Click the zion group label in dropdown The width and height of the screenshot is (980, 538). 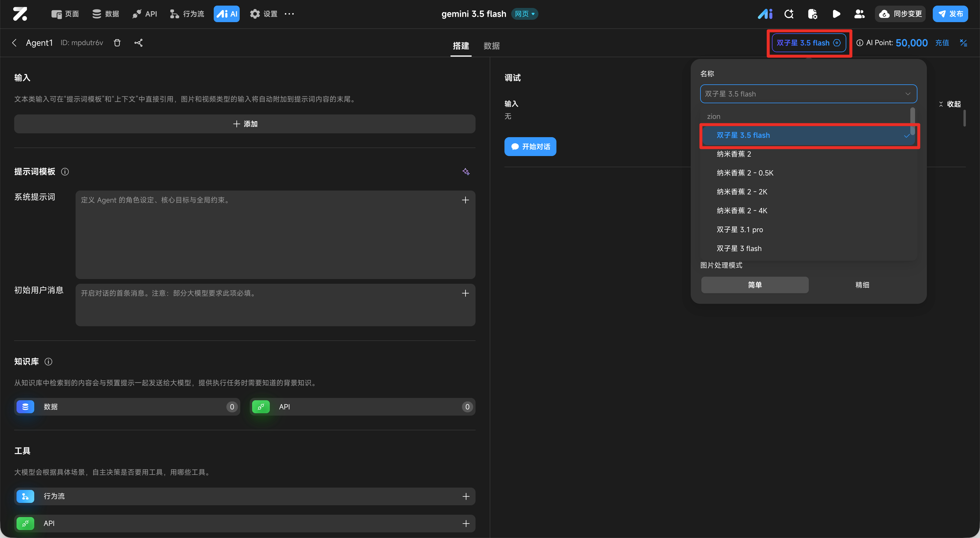pos(714,116)
